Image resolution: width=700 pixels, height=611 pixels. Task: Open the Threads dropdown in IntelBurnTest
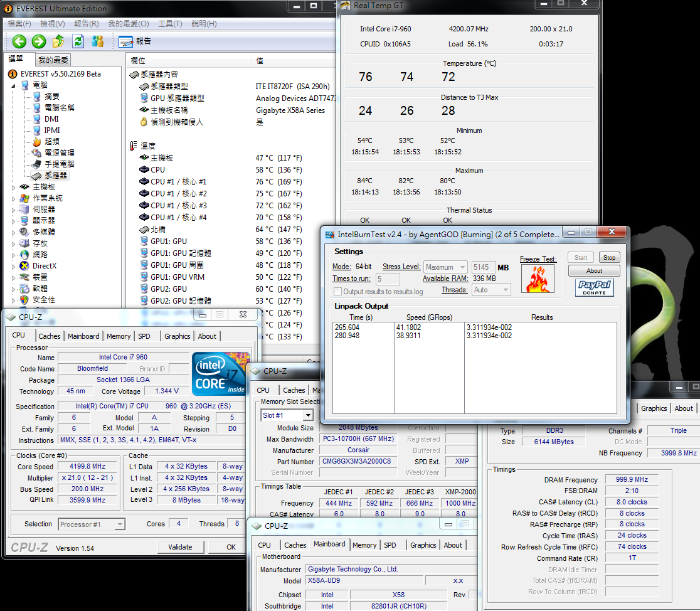(491, 290)
